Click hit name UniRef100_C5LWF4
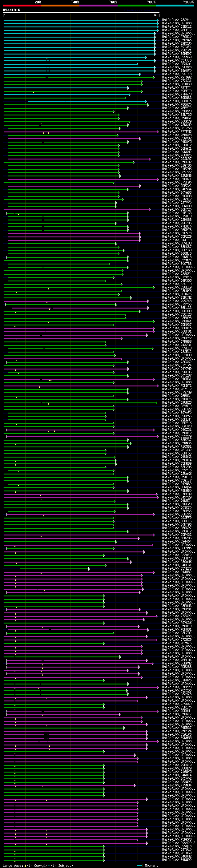Image resolution: width=197 pixels, height=868 pixels. click(x=177, y=460)
